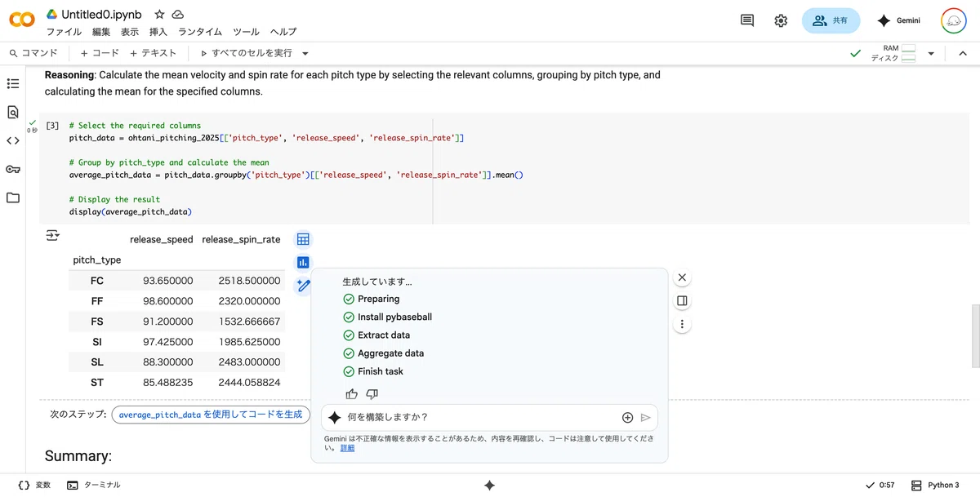980x497 pixels.
Task: Expand the run-all dropdown arrow
Action: pyautogui.click(x=305, y=53)
